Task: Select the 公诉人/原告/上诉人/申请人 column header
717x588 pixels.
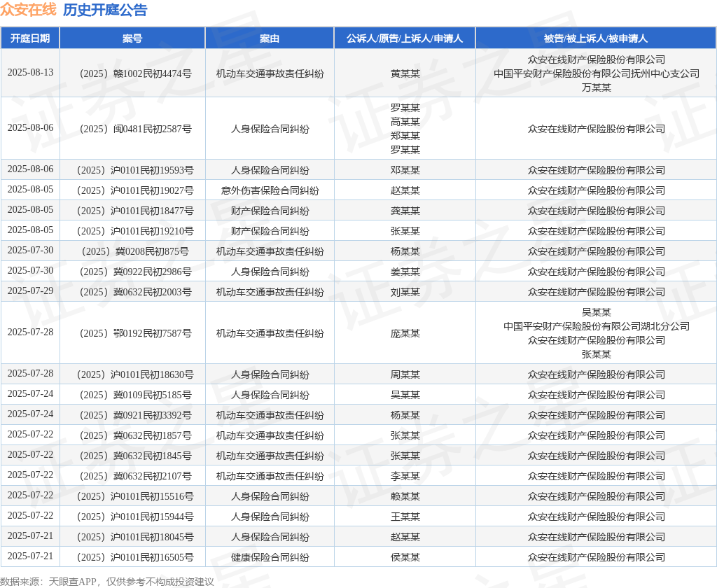Action: pyautogui.click(x=405, y=38)
